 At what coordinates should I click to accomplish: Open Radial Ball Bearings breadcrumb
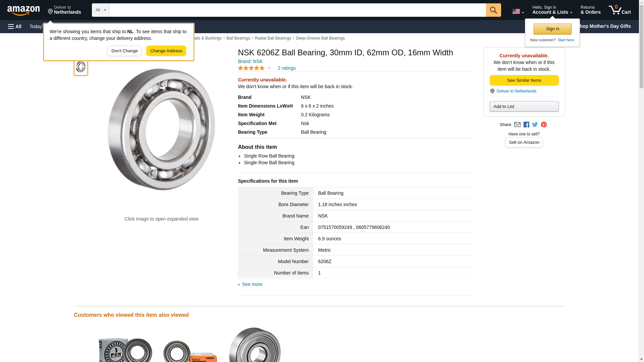pyautogui.click(x=273, y=38)
